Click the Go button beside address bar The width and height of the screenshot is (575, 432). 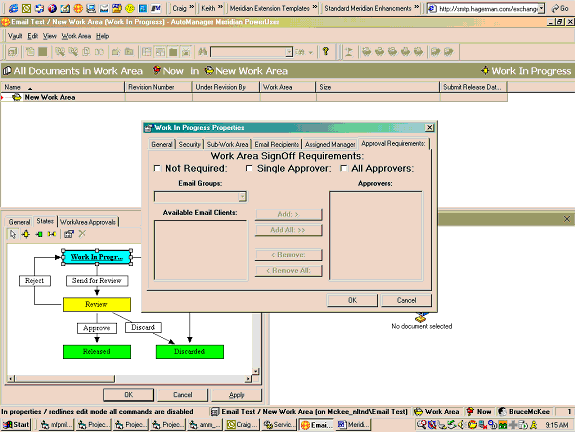tap(560, 8)
